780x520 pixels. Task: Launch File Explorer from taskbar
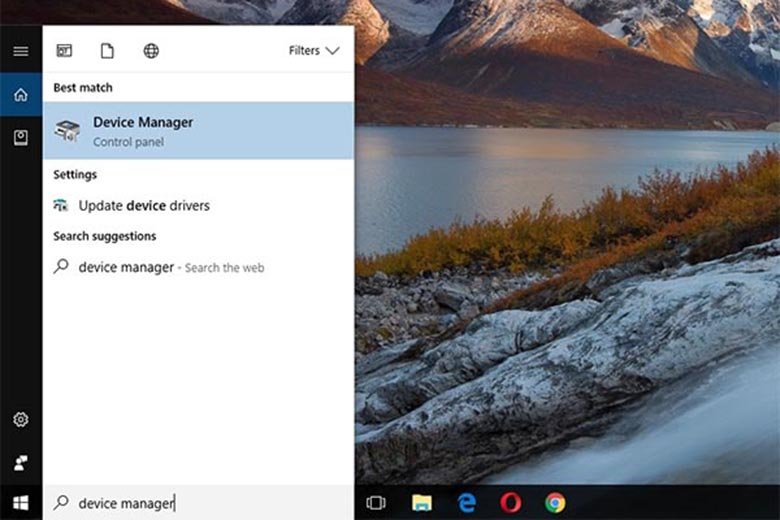(421, 503)
